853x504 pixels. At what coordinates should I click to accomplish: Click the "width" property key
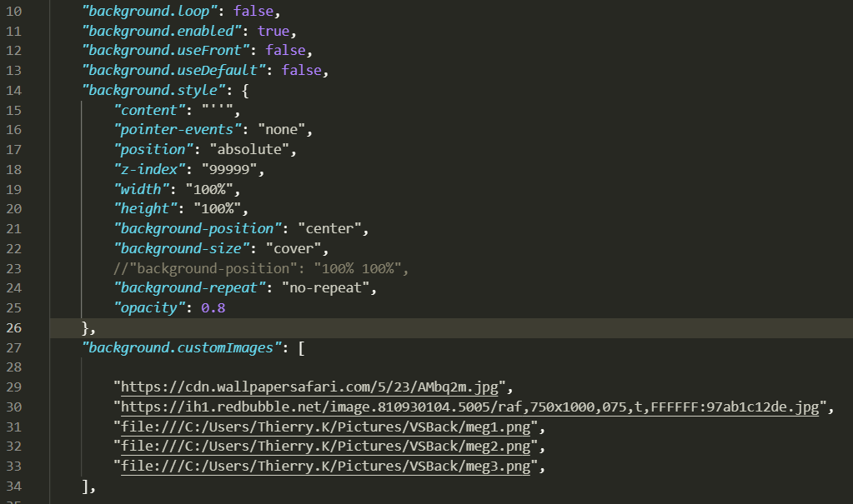click(x=142, y=189)
